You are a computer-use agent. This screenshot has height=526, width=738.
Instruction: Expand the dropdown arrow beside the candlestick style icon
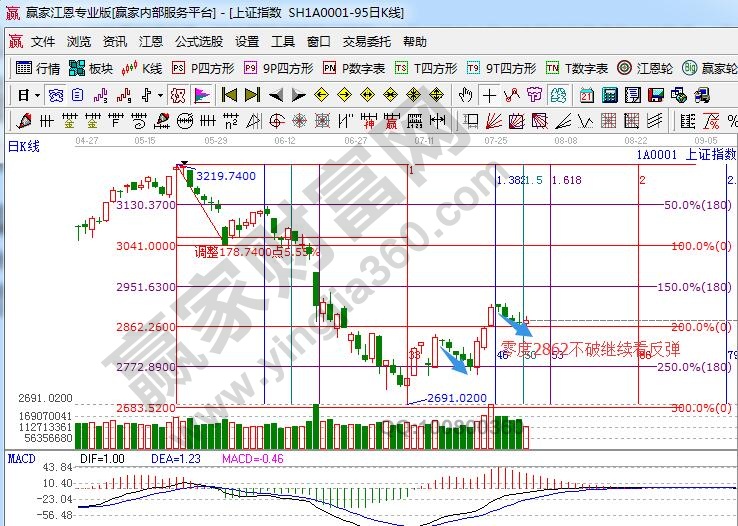point(160,96)
